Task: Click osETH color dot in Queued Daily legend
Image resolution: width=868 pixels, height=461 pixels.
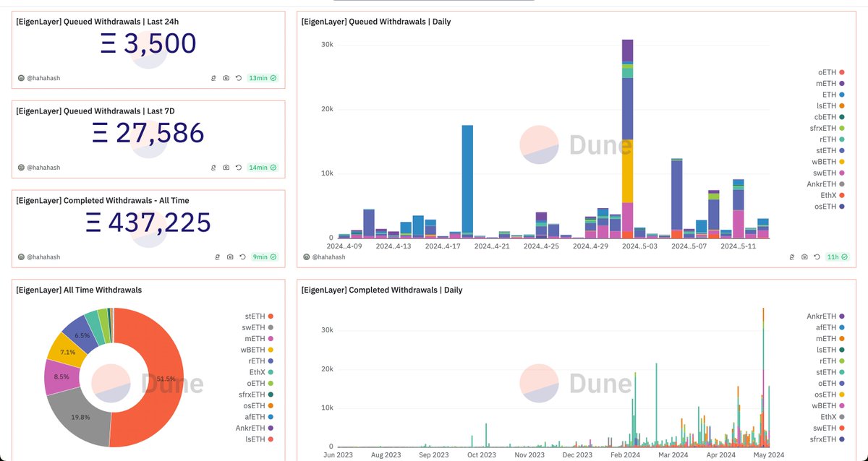Action: click(842, 207)
